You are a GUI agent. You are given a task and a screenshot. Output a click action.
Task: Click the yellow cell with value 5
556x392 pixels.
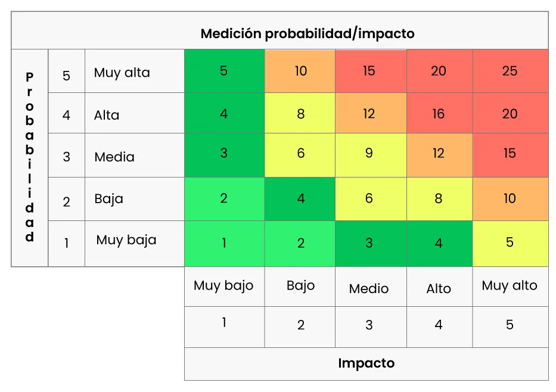point(510,242)
